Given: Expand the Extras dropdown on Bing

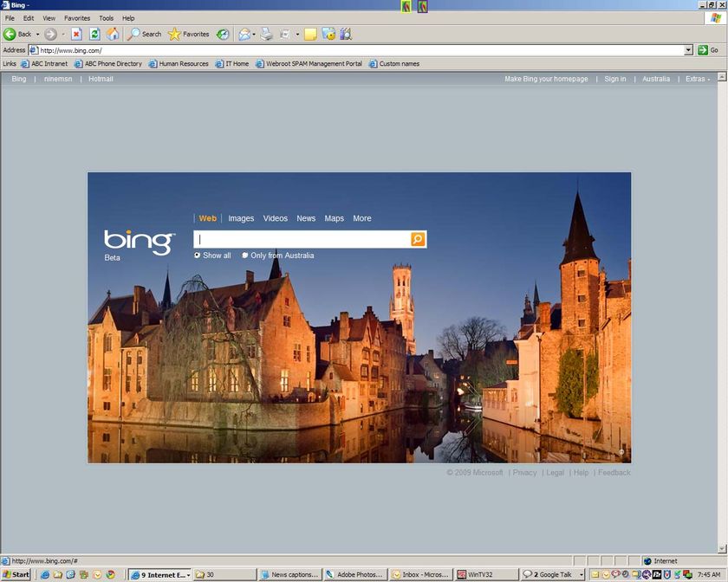Looking at the screenshot, I should (x=698, y=79).
